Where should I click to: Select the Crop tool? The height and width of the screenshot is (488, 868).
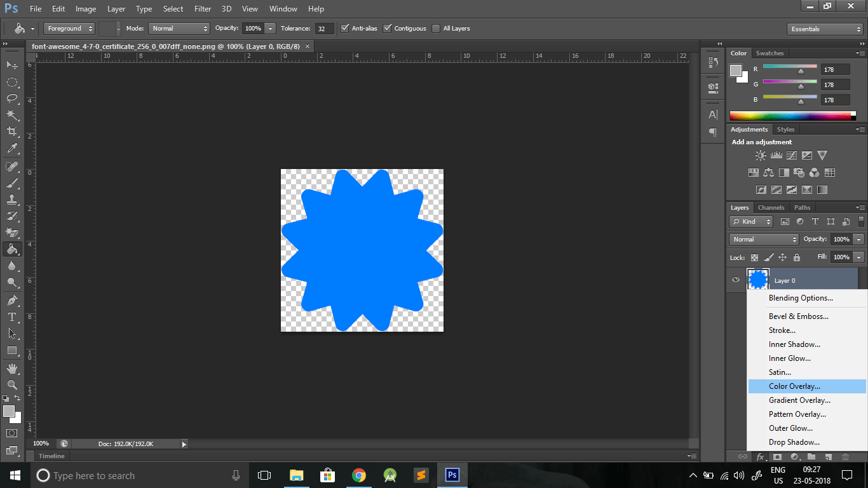tap(12, 132)
